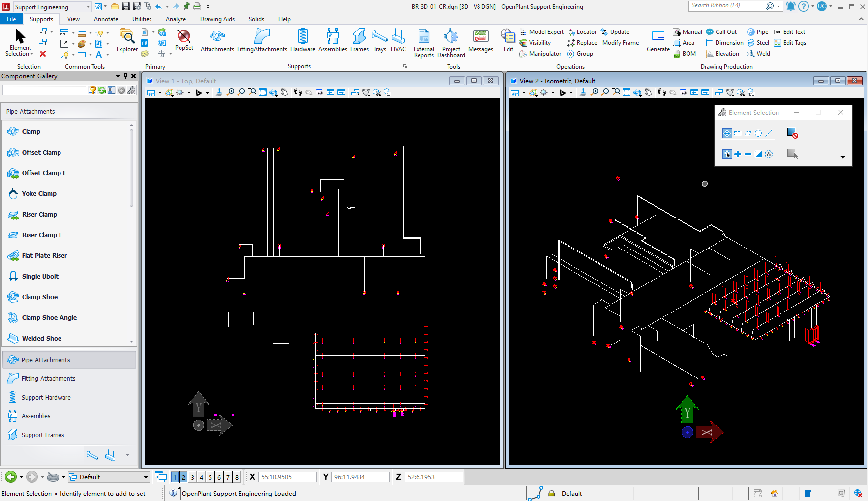Open the Messages tool

coord(480,41)
